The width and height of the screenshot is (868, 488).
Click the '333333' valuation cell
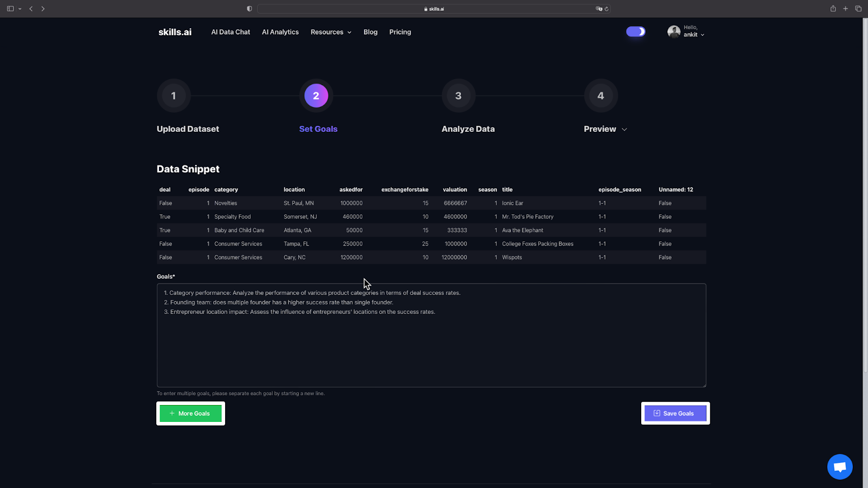[x=457, y=230]
